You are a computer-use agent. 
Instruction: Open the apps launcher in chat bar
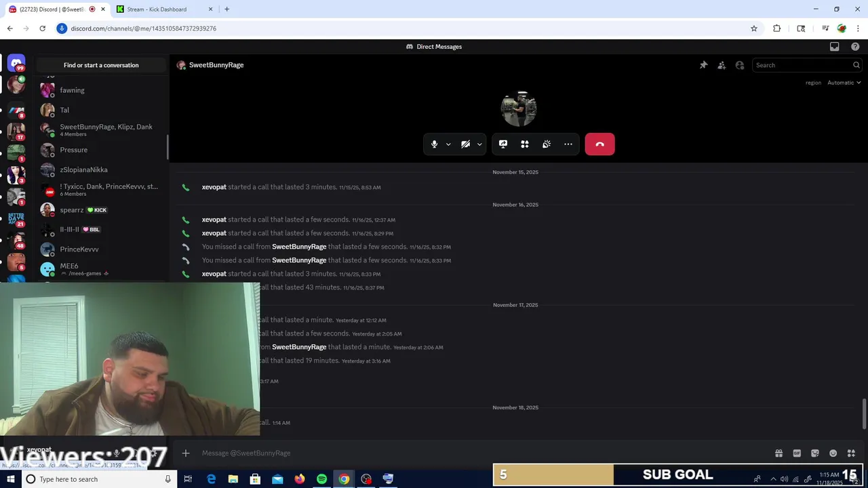(851, 453)
